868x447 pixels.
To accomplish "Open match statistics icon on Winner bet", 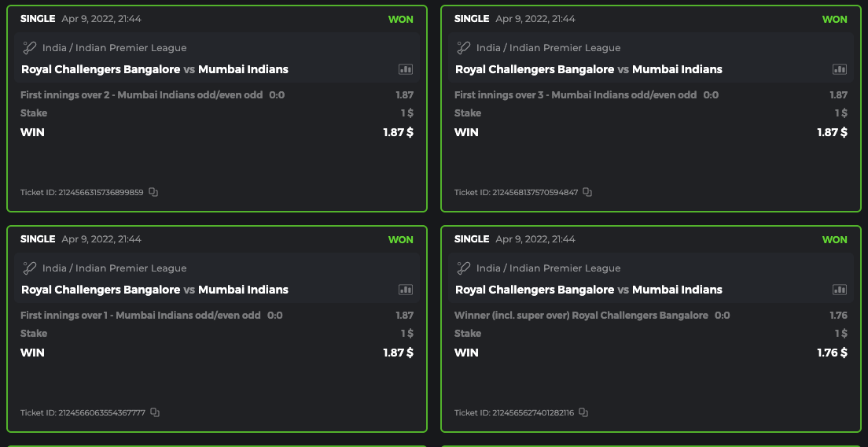I will point(840,290).
